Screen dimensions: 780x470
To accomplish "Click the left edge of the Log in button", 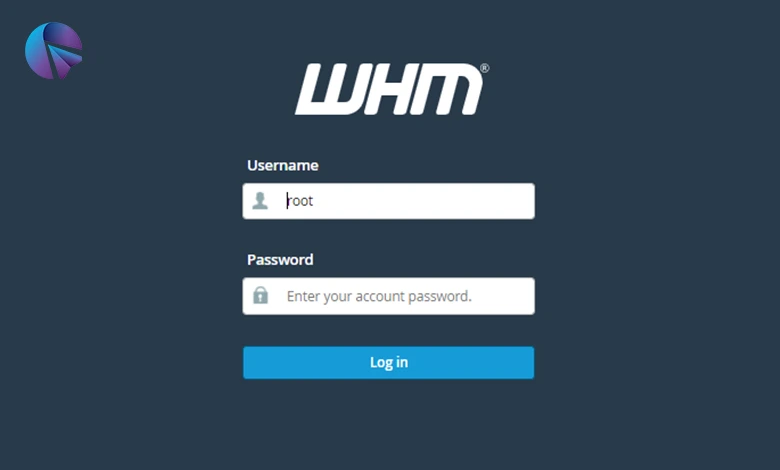I will coord(249,363).
